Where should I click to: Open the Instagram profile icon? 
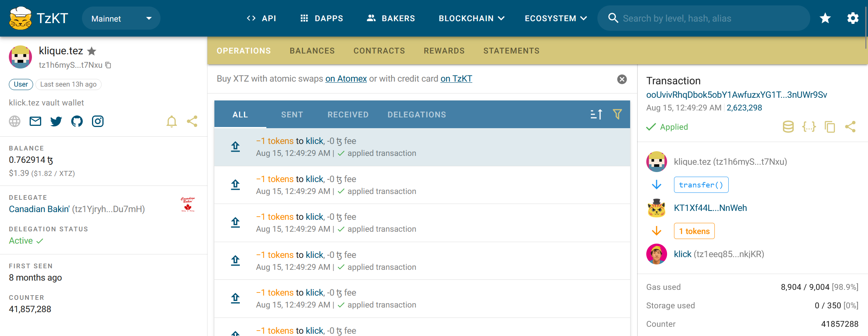pyautogui.click(x=98, y=121)
